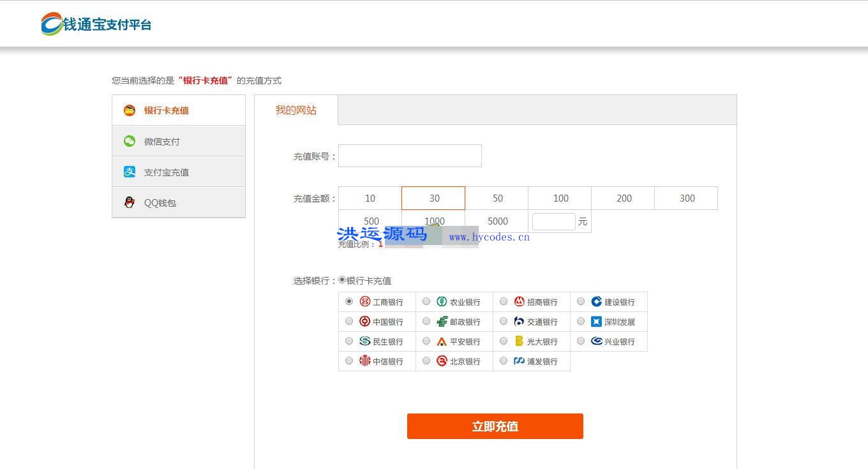Focus the 充值账号 input field
Screen dimensions: 868x469
coord(410,156)
